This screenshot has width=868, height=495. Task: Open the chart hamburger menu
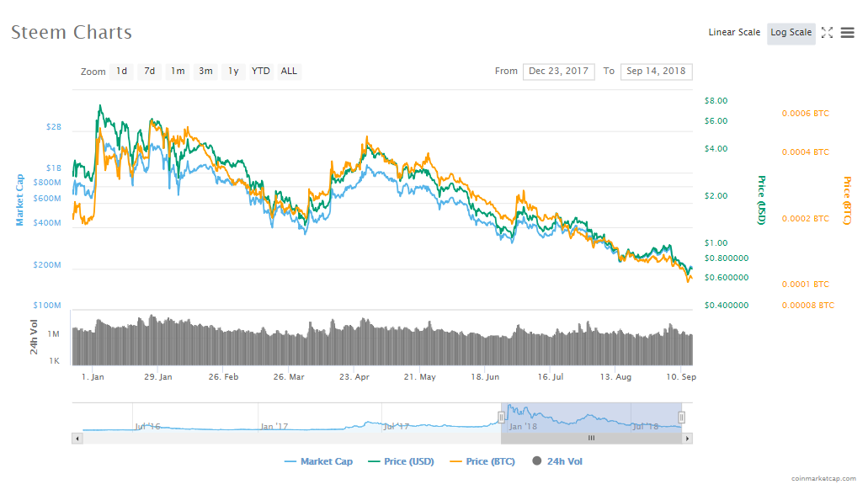848,33
